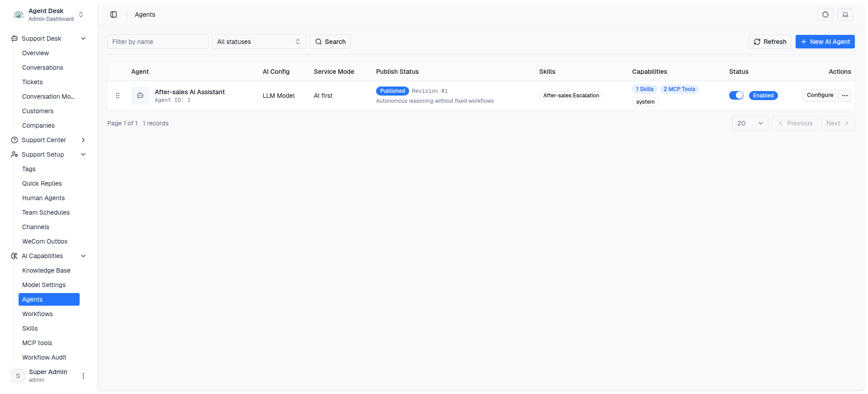Create a New AI Agent
Image resolution: width=868 pixels, height=394 pixels.
point(825,42)
